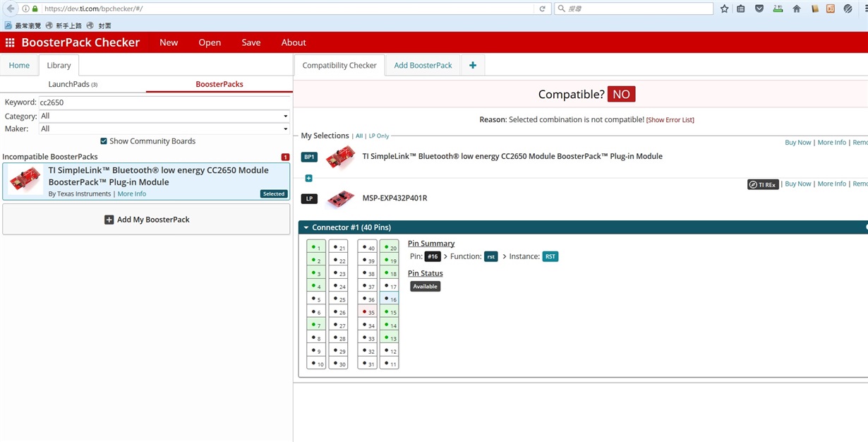Image resolution: width=868 pixels, height=442 pixels.
Task: Show site information via the info icon
Action: [x=25, y=8]
